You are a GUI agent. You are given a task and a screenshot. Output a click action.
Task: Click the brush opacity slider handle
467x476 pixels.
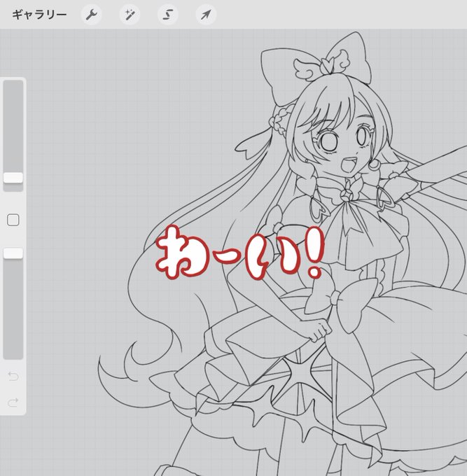pyautogui.click(x=13, y=253)
